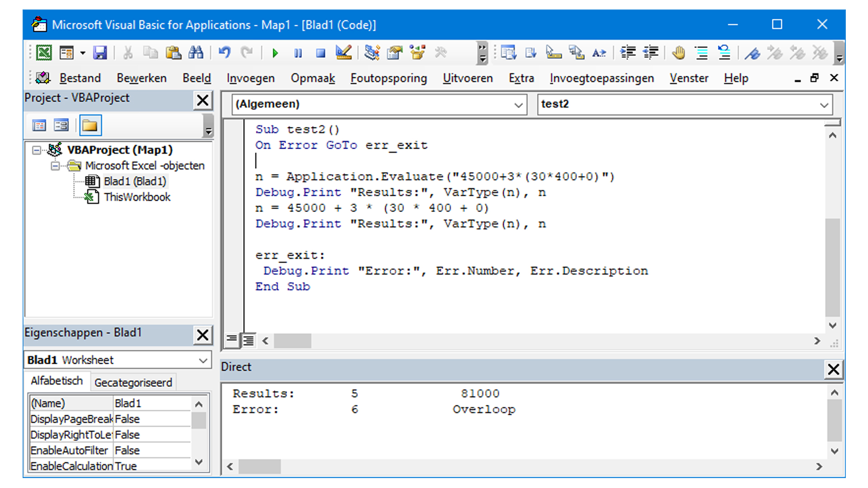Open the Bestand menu

[80, 78]
